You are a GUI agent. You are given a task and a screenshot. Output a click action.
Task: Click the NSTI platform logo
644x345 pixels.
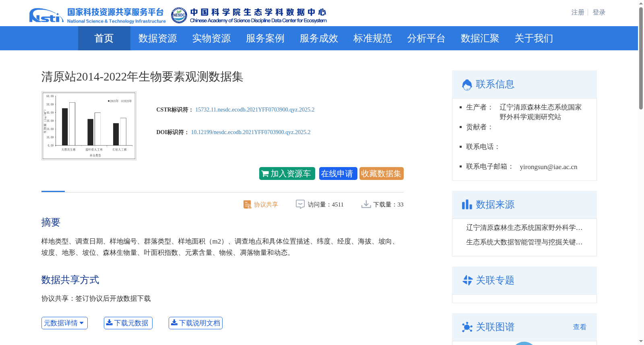(x=46, y=15)
